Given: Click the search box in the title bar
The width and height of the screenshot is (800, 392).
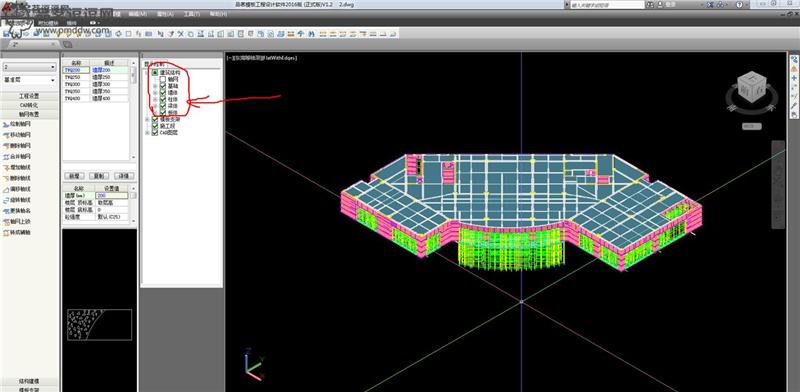Looking at the screenshot, I should [608, 5].
